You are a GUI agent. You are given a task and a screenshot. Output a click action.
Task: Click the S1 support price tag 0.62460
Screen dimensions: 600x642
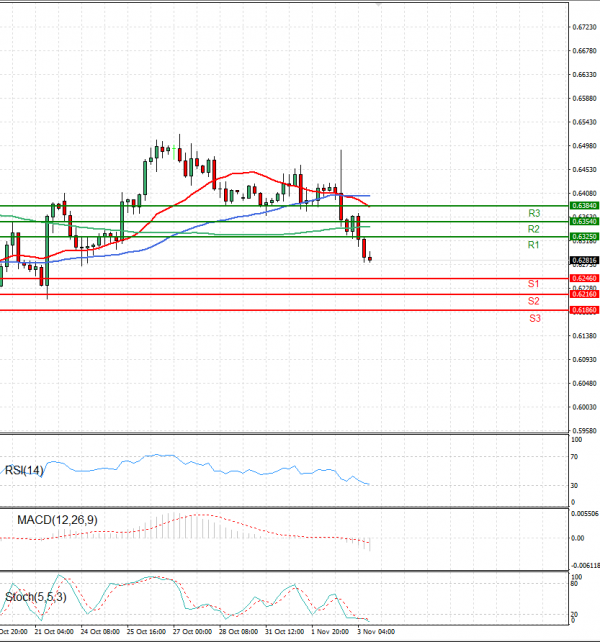point(584,278)
